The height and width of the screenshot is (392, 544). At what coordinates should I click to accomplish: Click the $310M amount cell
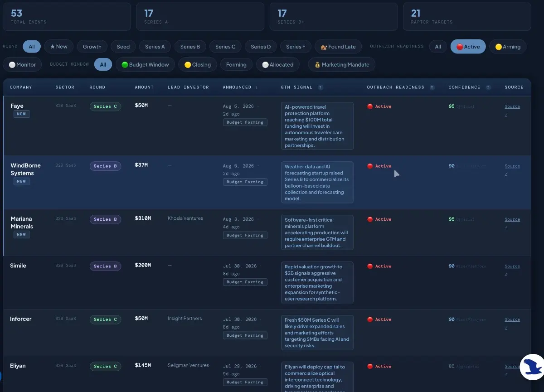[143, 218]
